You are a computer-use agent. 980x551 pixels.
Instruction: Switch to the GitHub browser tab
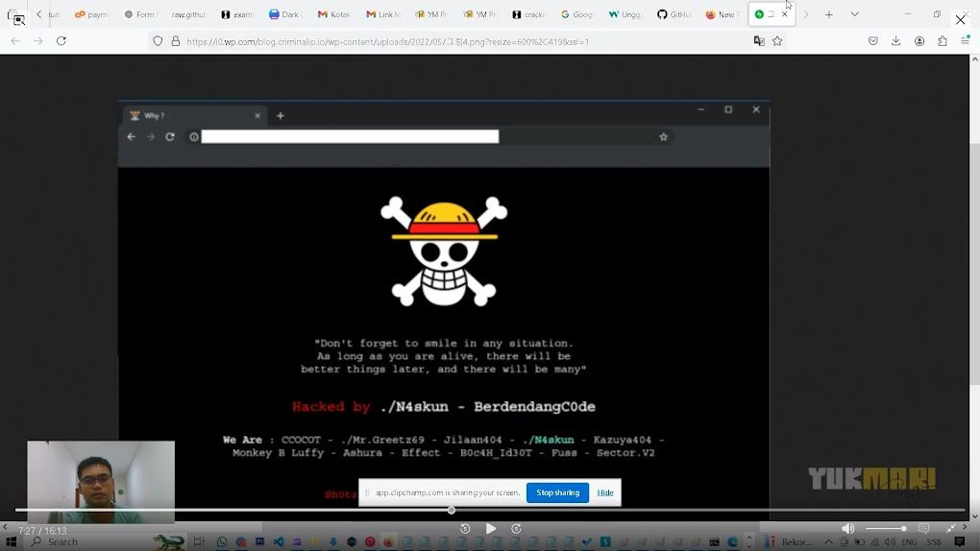pos(674,14)
